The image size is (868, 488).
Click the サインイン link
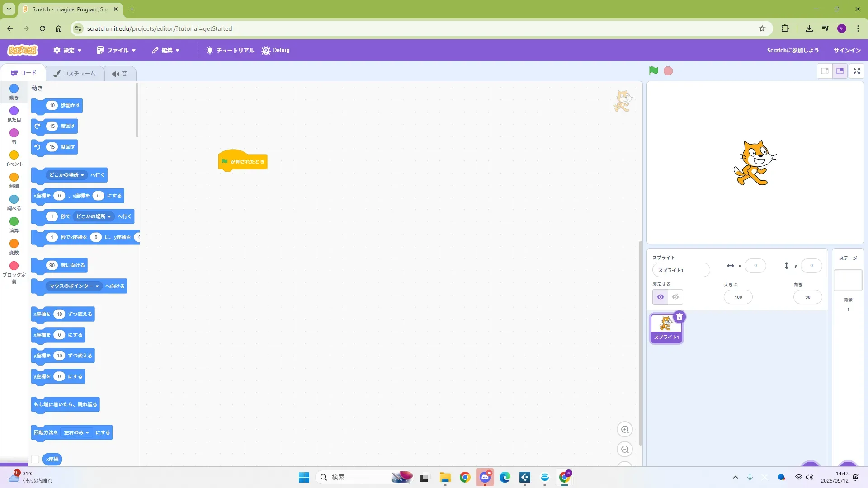click(x=847, y=50)
